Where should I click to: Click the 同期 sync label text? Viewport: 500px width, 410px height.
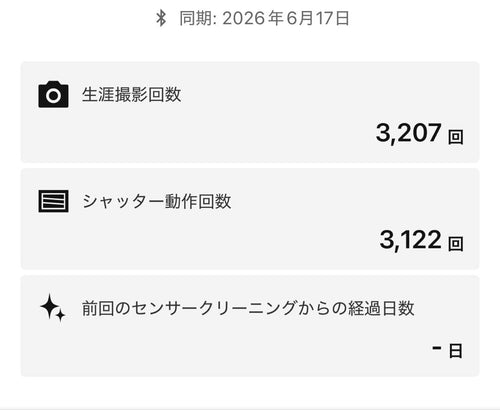(196, 18)
